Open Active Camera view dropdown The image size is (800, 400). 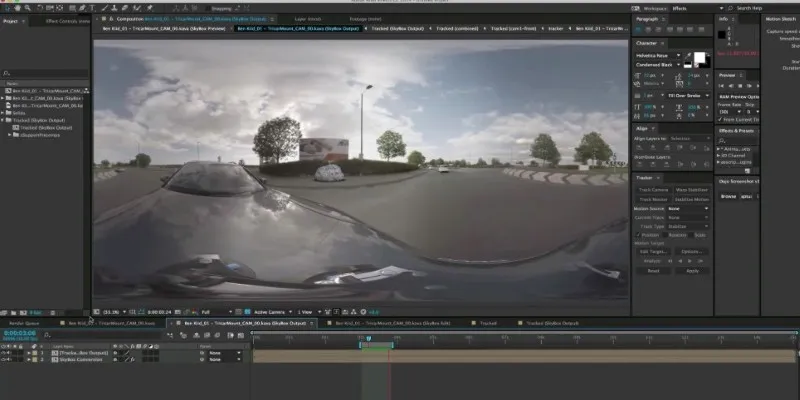coord(273,312)
